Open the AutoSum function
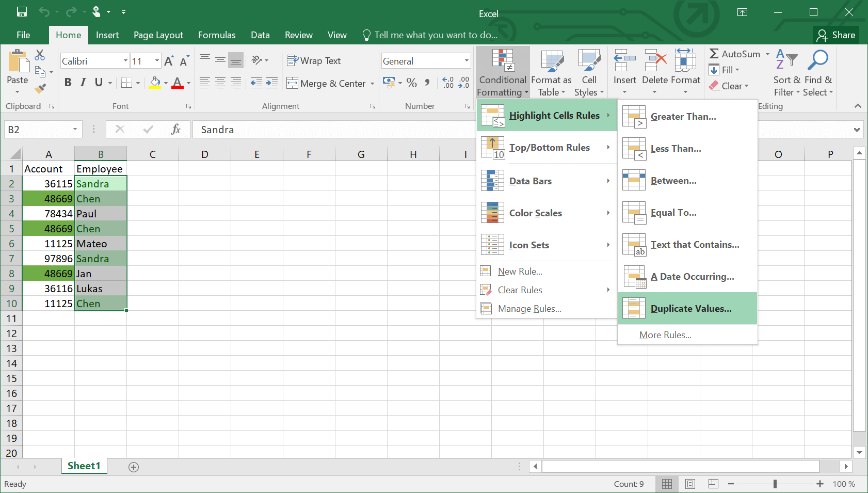Viewport: 868px width, 493px height. 737,54
